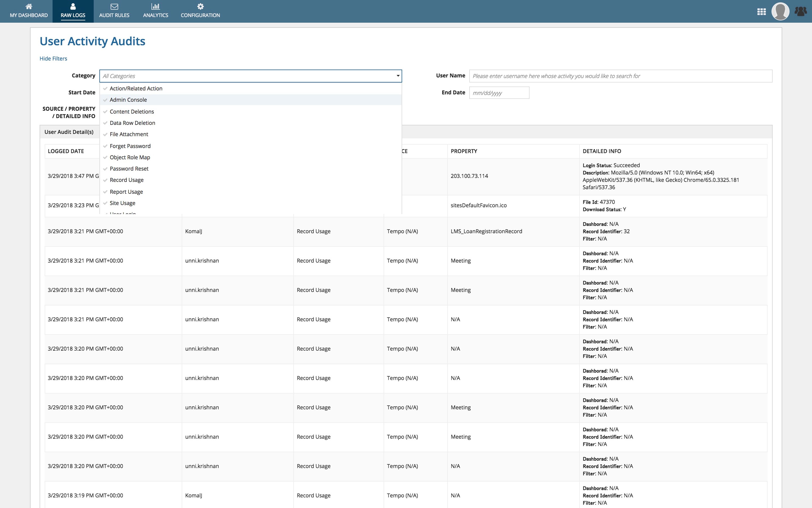
Task: Select Record Usage category option
Action: point(250,180)
